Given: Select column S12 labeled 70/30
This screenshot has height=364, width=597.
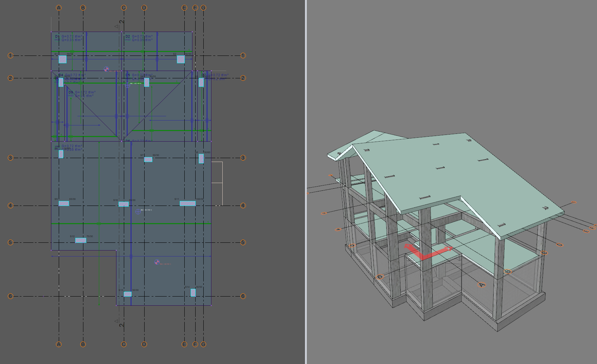Looking at the screenshot, I should [81, 240].
